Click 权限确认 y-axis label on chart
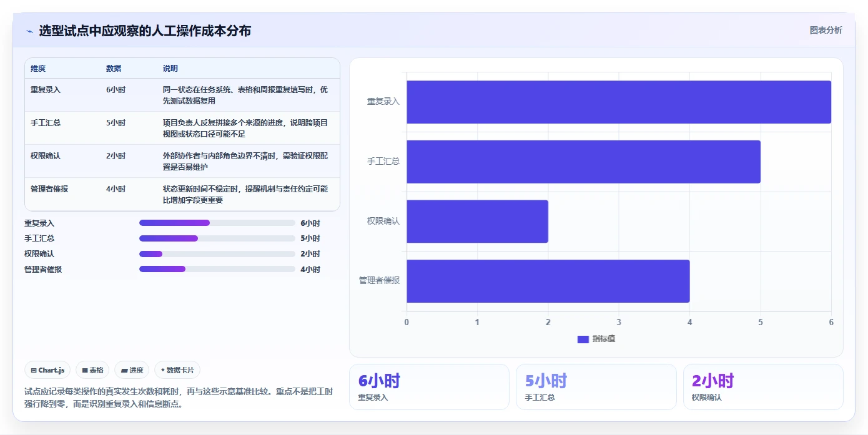The width and height of the screenshot is (868, 435). click(x=383, y=221)
